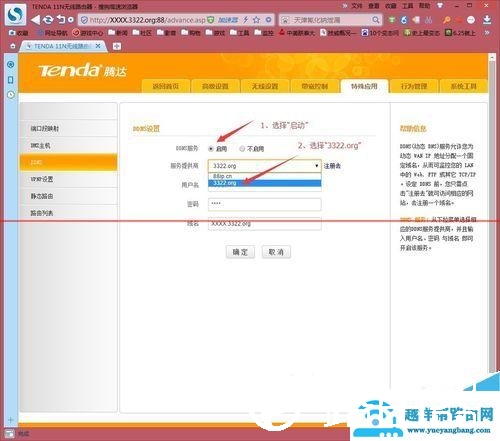Viewport: 500px width, 441px height.
Task: Click the domain field containing XXXX.3322.org
Action: tap(265, 224)
